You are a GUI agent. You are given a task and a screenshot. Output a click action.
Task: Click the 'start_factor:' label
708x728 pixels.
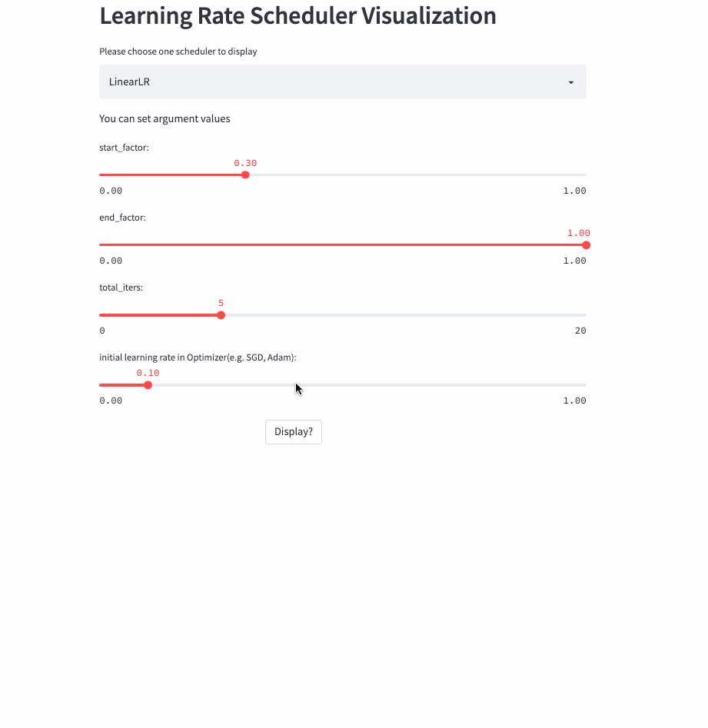[124, 147]
